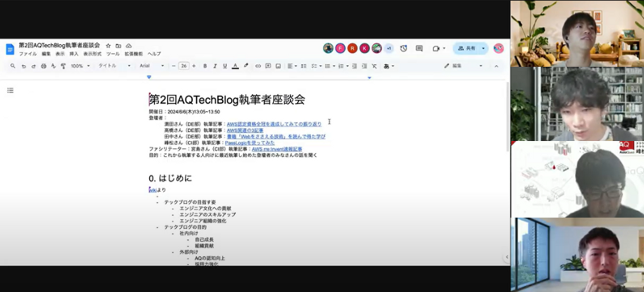644x292 pixels.
Task: Open the paragraph style dropdown (タイトル)
Action: tap(114, 66)
